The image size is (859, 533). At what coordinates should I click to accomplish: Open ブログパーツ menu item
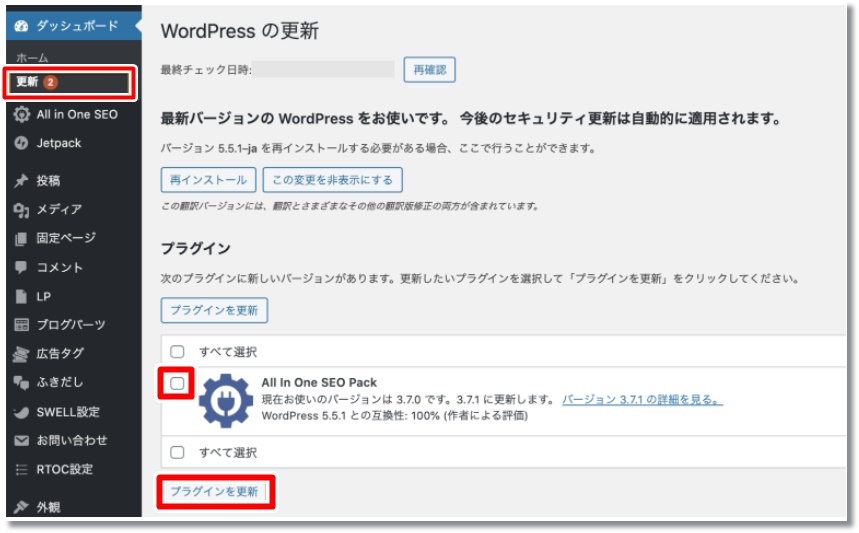(x=73, y=325)
